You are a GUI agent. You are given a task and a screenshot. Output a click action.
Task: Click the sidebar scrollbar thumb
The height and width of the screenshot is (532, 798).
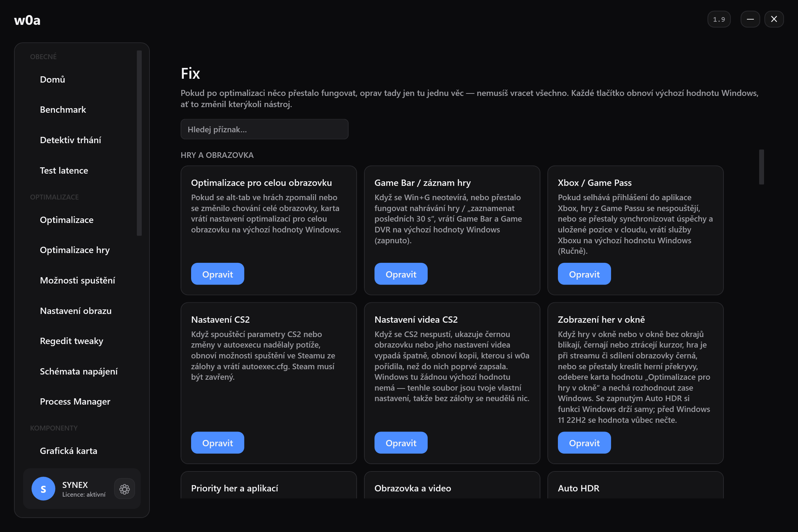[139, 143]
